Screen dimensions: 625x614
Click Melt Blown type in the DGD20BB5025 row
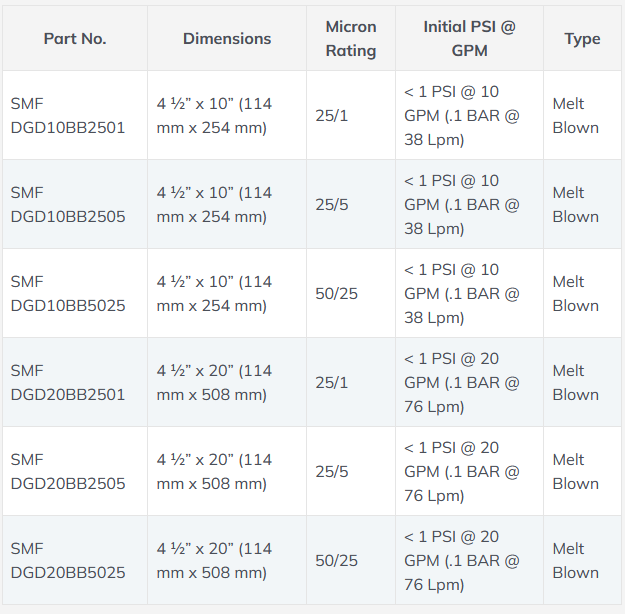pyautogui.click(x=576, y=560)
